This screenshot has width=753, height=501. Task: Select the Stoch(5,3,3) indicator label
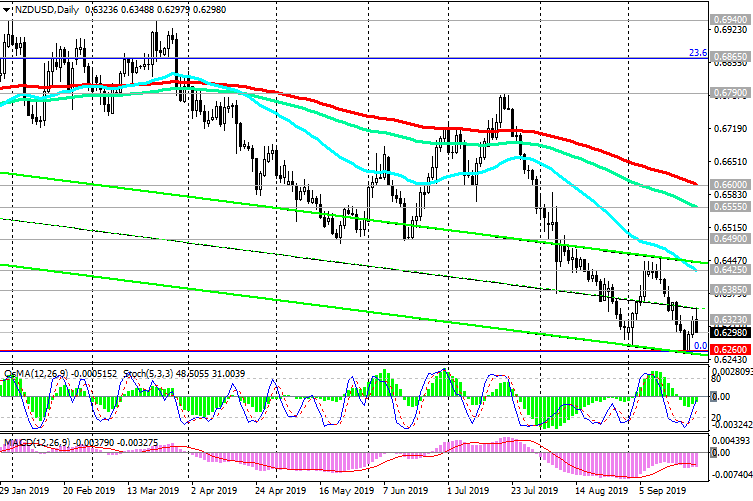[108, 372]
